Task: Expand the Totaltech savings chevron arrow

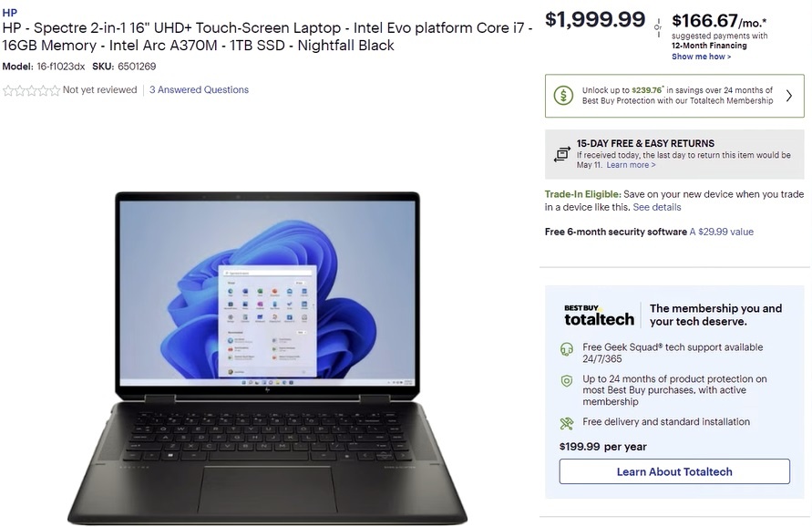Action: pos(788,96)
